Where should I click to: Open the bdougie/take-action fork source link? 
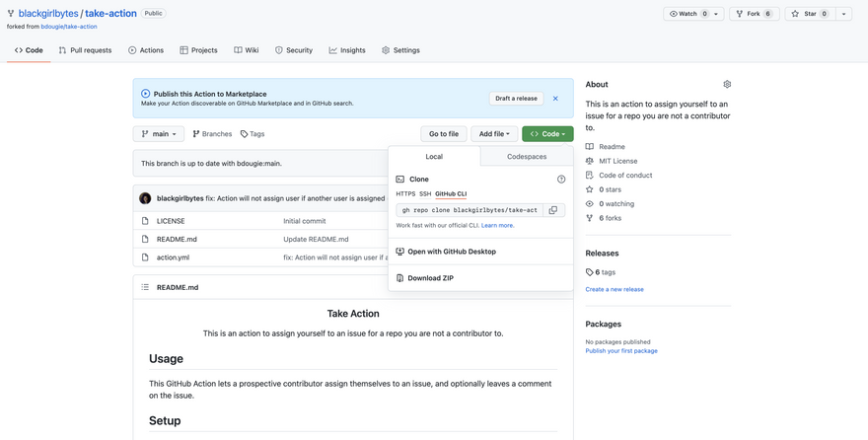point(68,27)
